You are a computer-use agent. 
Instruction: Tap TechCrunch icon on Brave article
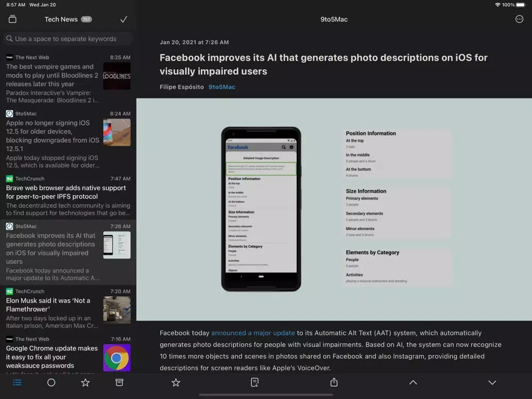(x=10, y=178)
